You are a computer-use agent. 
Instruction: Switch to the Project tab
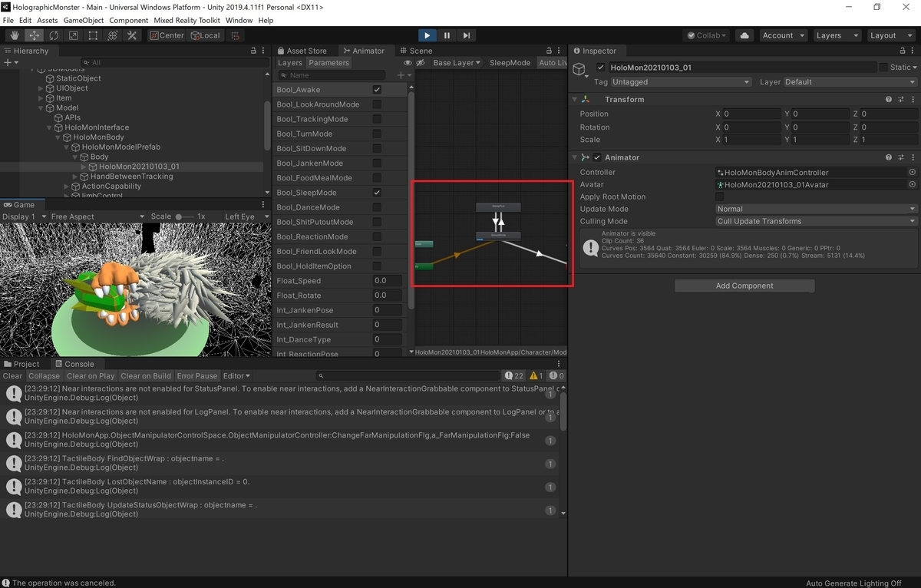(21, 364)
